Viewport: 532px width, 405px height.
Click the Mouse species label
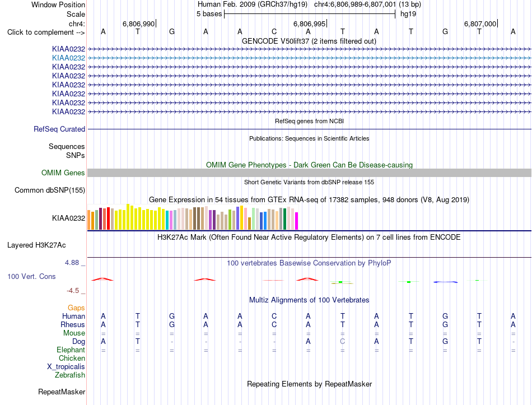74,333
